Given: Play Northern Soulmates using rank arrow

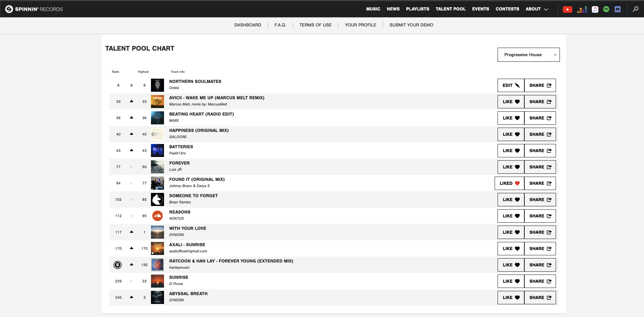Looking at the screenshot, I should tap(132, 85).
